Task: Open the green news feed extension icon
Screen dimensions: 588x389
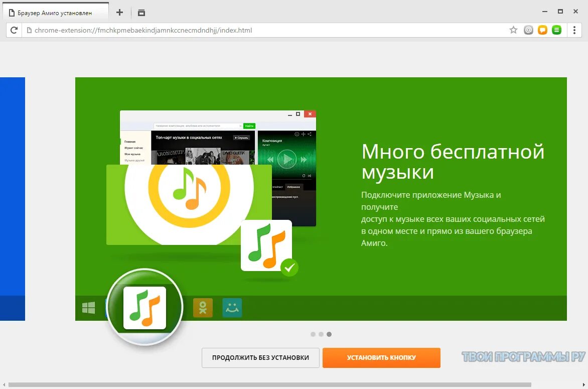Action: coord(557,30)
